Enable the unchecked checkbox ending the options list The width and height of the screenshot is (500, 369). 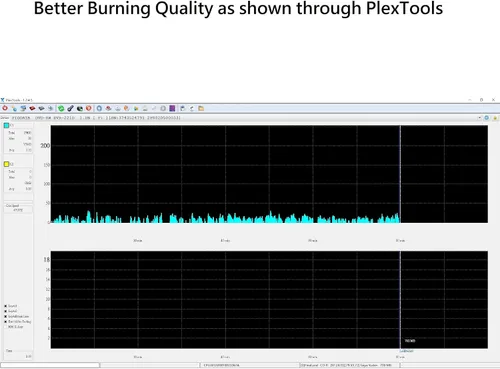pyautogui.click(x=6, y=327)
